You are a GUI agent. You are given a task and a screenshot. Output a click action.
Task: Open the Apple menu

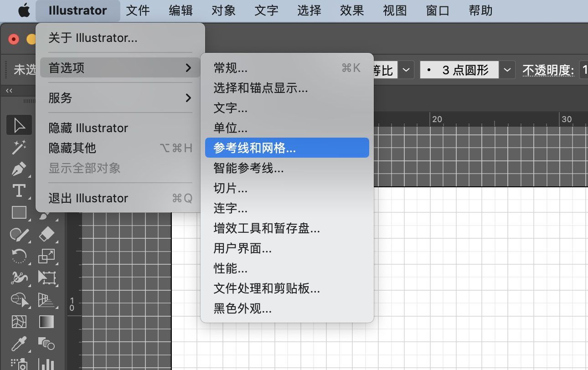point(24,10)
